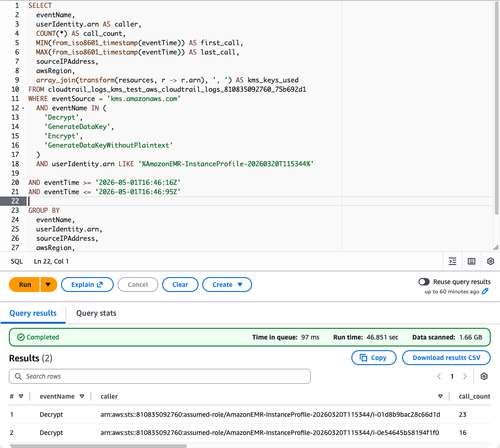Click the Data scanned 1.66 GB value
Viewport: 500px width, 448px height.
[x=471, y=337]
